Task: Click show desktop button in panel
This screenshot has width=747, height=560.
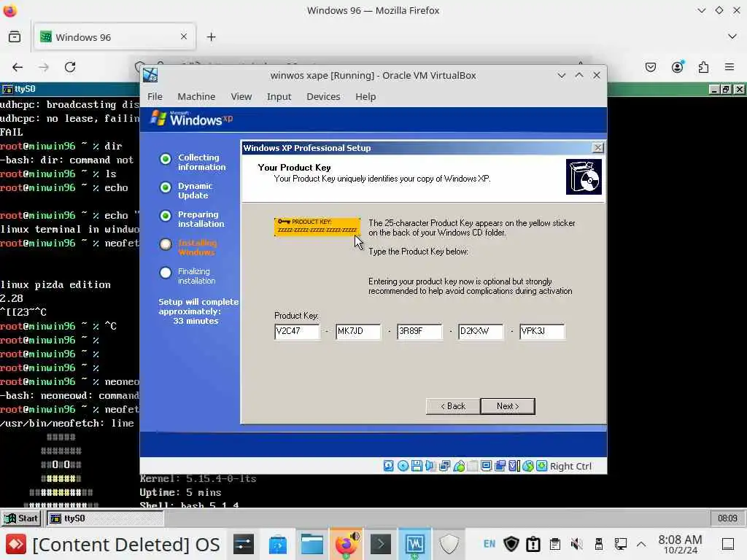Action: [x=728, y=544]
